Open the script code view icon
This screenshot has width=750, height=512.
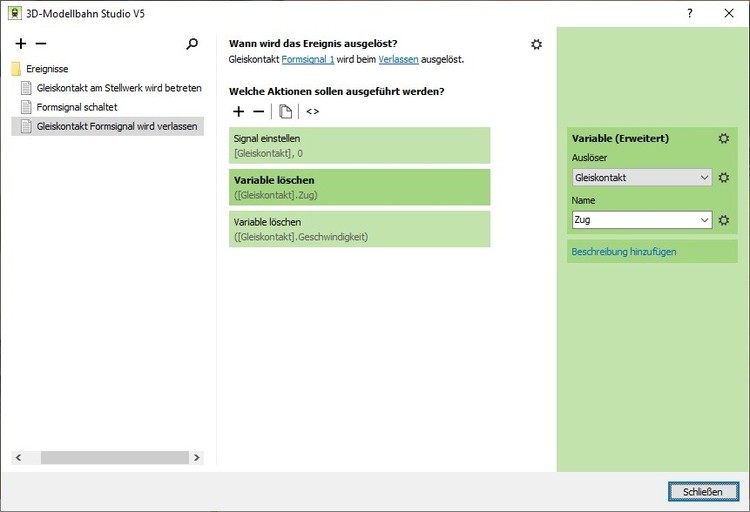[313, 111]
